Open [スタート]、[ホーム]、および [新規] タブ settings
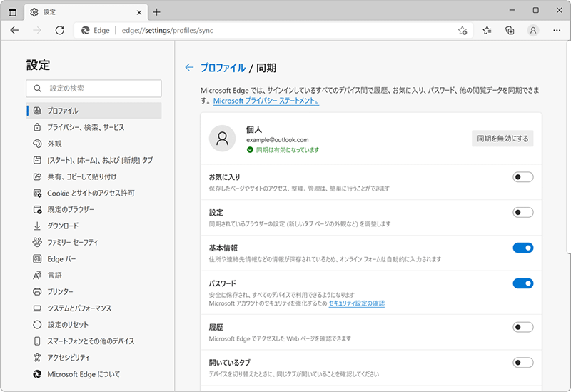571x392 pixels. 94,160
